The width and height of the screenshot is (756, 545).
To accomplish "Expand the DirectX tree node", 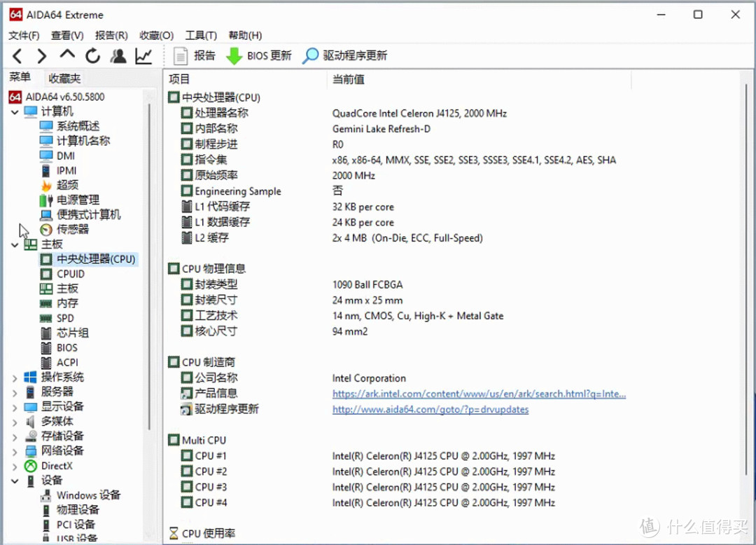I will click(15, 467).
